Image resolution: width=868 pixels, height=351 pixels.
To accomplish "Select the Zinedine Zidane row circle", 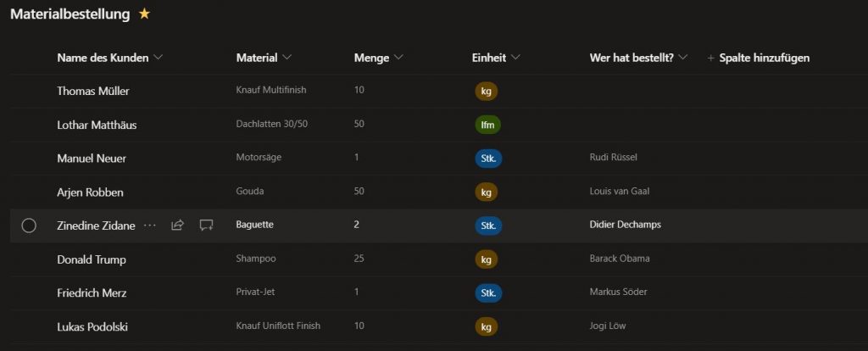I will click(29, 226).
